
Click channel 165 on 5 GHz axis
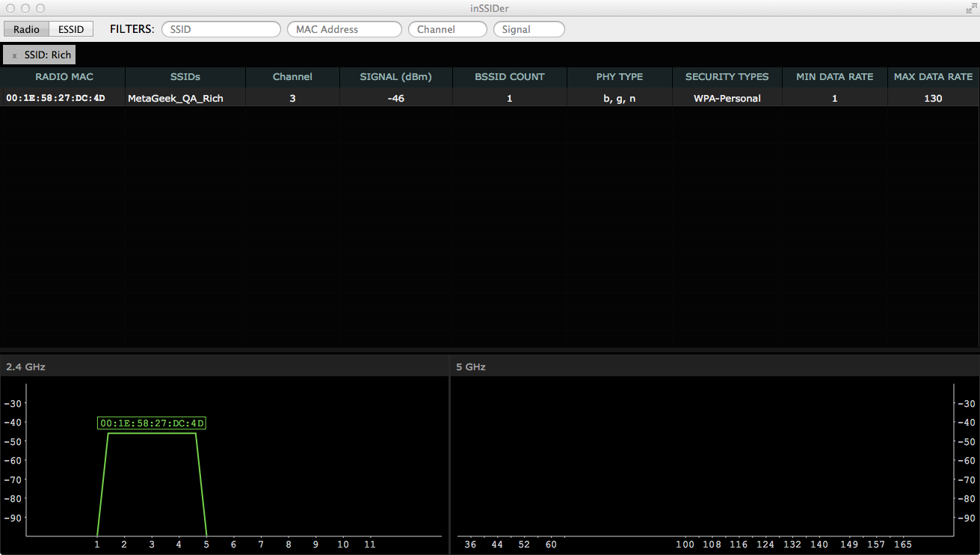903,545
